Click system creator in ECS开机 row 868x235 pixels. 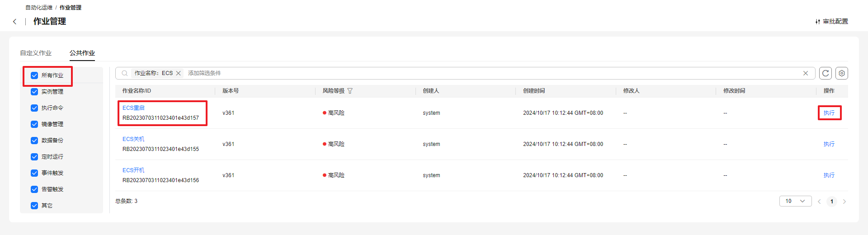click(x=431, y=175)
